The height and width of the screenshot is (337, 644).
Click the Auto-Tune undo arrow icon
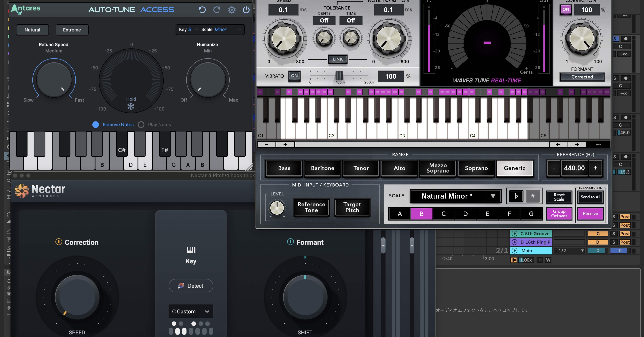tap(202, 10)
